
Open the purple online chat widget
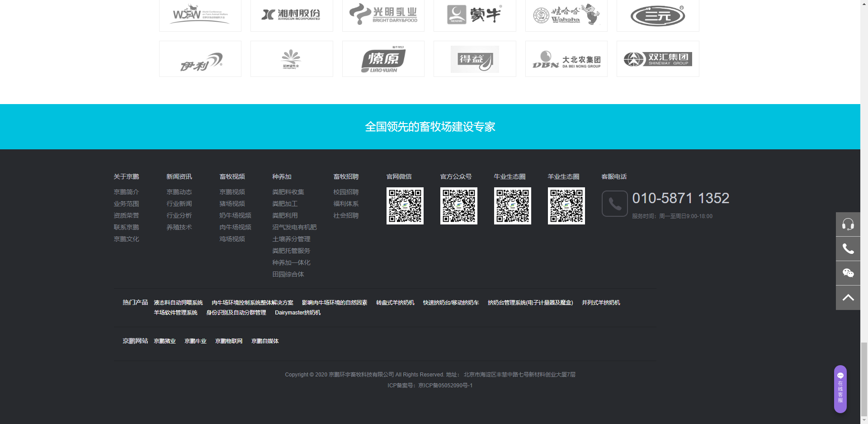(x=840, y=389)
